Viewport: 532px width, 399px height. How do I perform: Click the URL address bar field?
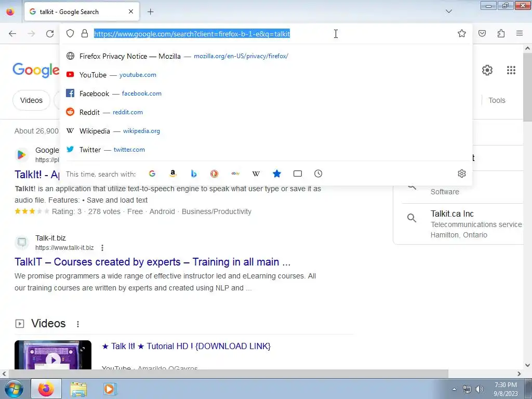click(x=266, y=34)
